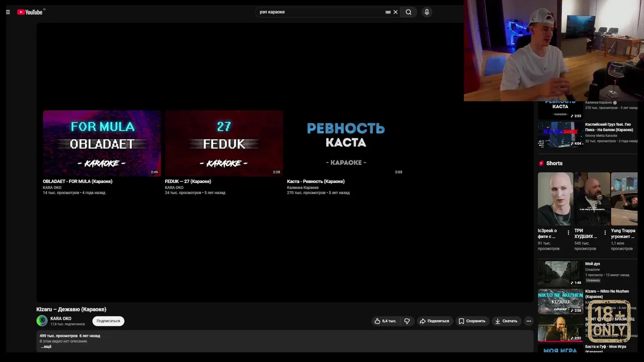The width and height of the screenshot is (644, 362).
Task: Open options menu for 'ТРИ ХУДШИХ' short
Action: point(605,233)
